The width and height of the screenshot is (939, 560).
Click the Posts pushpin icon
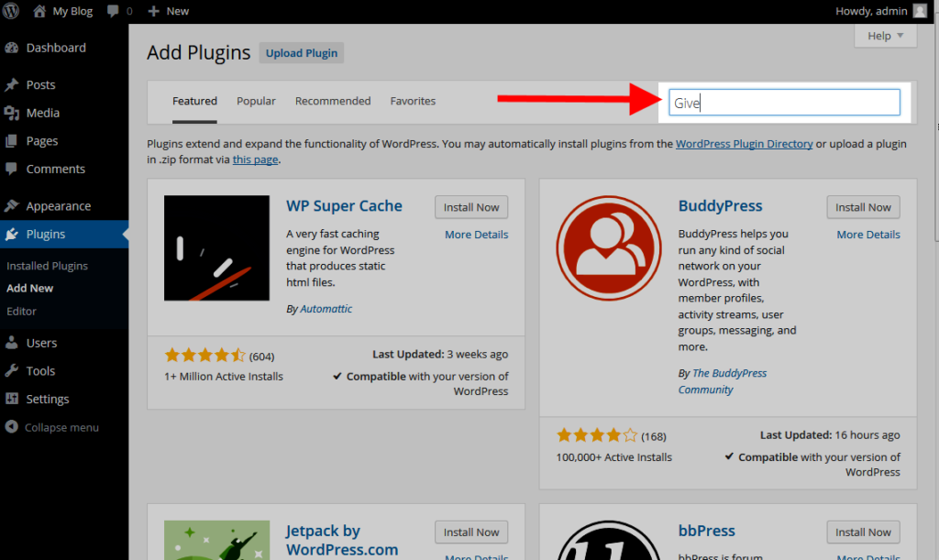coord(11,85)
